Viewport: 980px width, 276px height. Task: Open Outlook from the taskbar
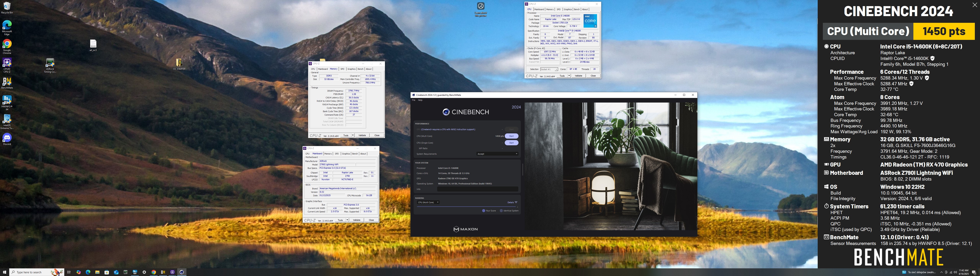[116, 272]
